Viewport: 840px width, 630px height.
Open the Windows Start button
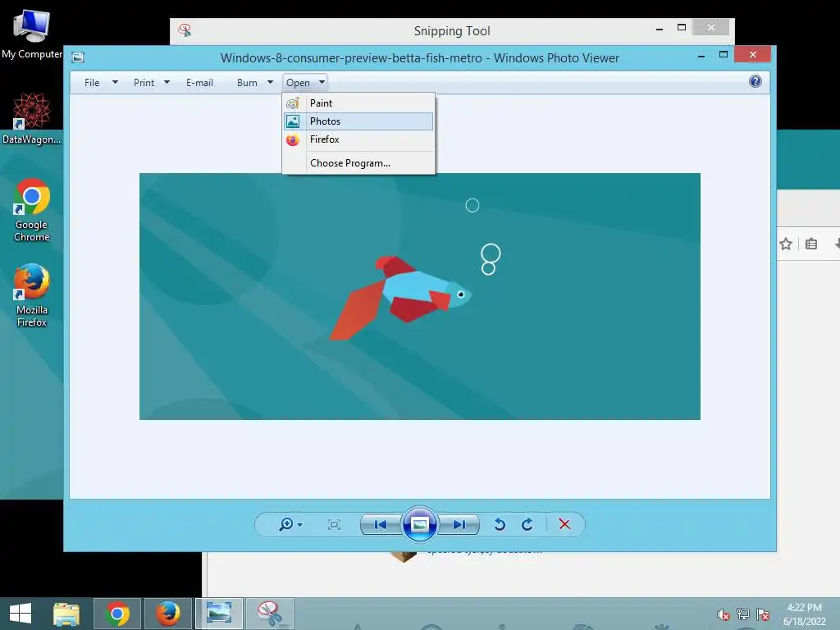click(x=21, y=614)
